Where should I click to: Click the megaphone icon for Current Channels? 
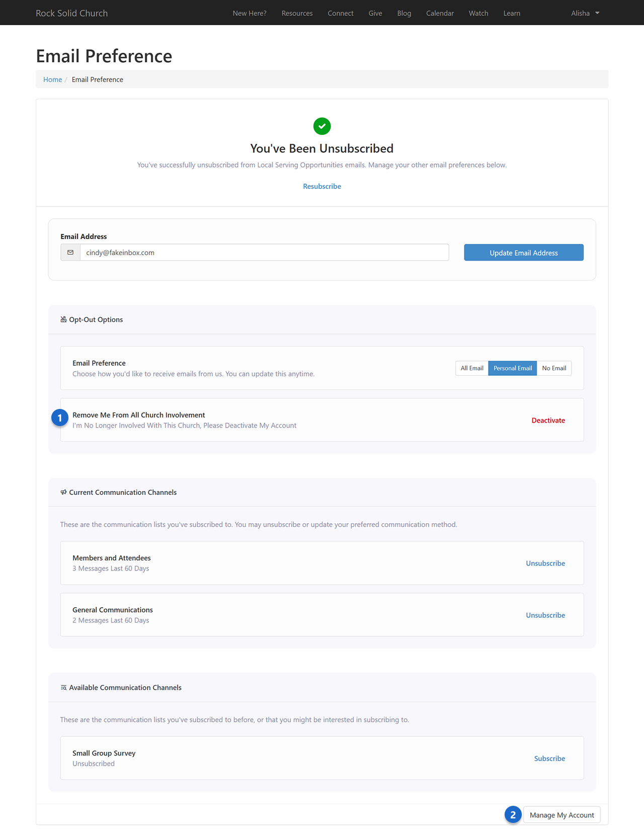(63, 492)
